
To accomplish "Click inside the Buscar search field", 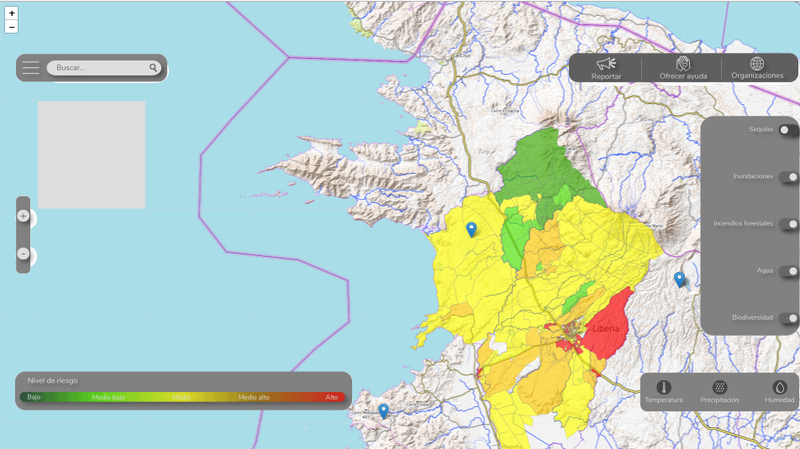I will tap(98, 68).
